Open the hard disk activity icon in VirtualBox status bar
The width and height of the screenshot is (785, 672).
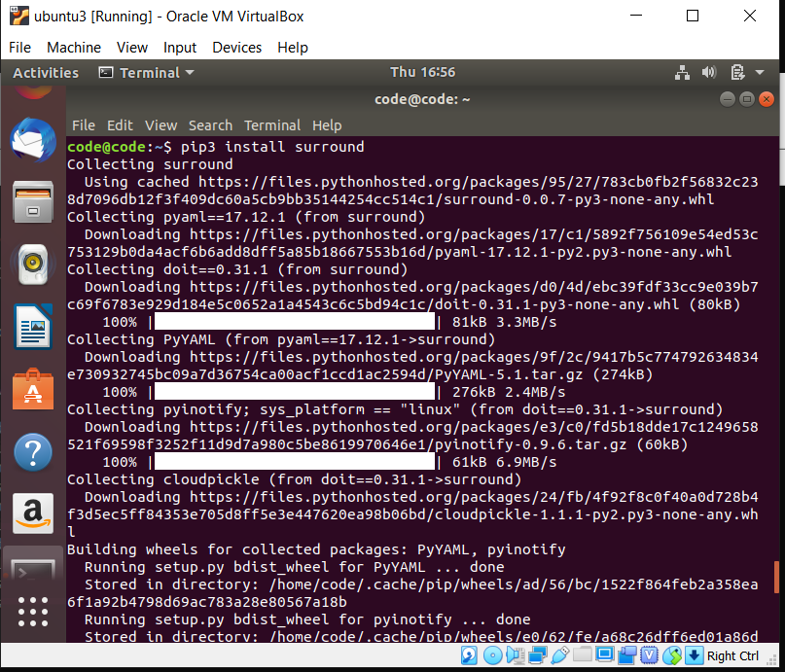(468, 655)
